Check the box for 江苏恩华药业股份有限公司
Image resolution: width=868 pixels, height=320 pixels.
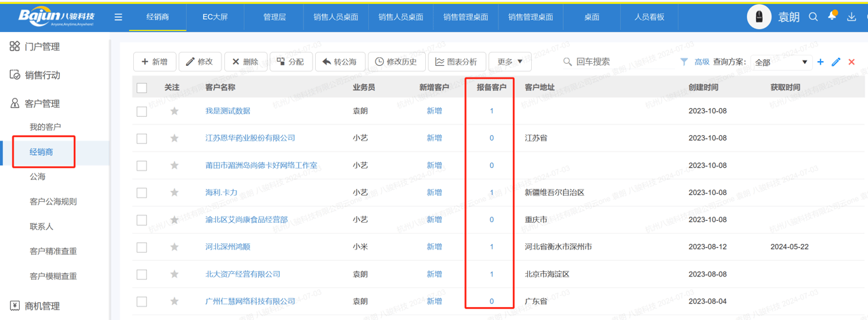142,138
